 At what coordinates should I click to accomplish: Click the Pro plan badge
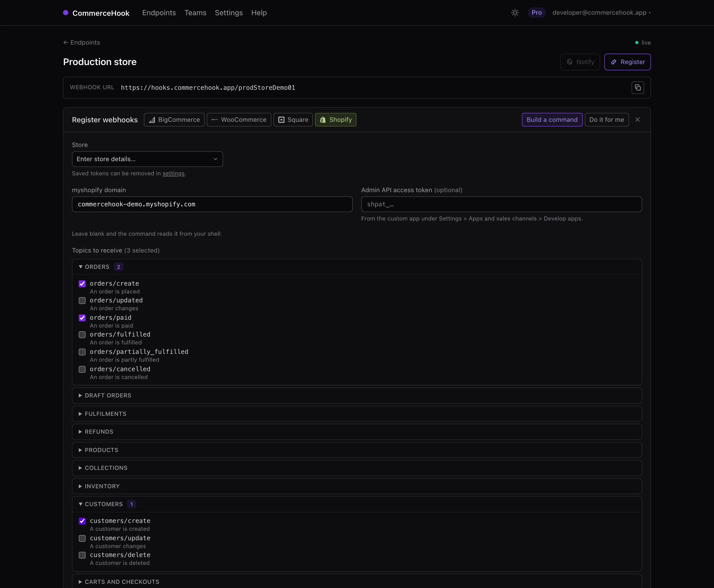coord(537,13)
